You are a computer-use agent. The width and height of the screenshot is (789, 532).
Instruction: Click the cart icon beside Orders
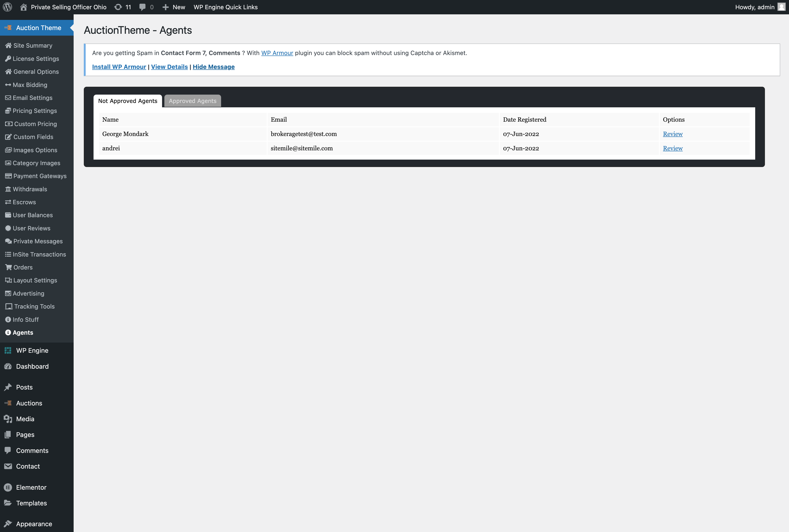click(x=8, y=267)
